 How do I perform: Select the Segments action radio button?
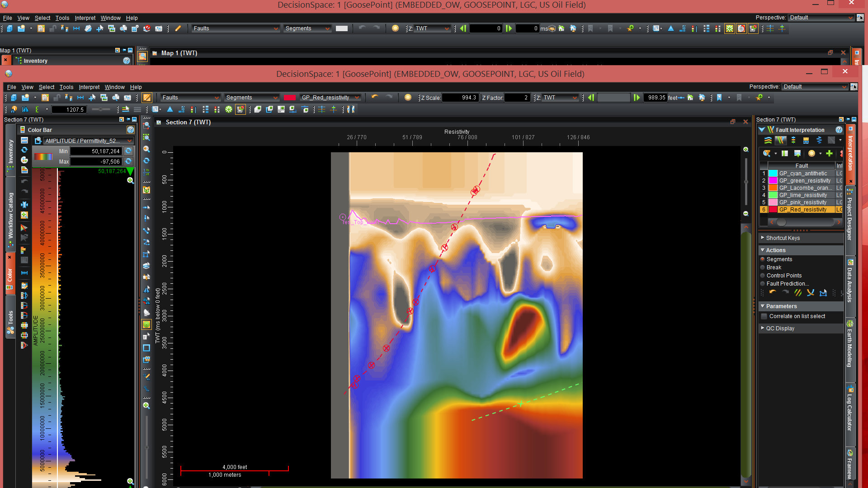(763, 259)
